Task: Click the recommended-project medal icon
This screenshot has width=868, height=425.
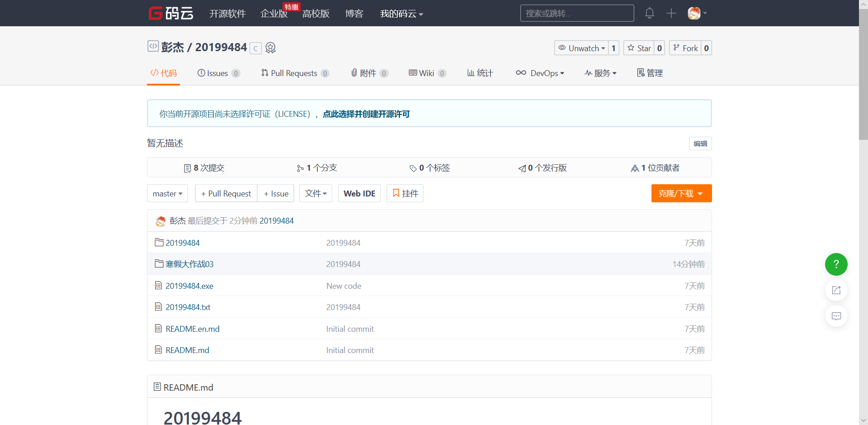Action: pyautogui.click(x=270, y=48)
